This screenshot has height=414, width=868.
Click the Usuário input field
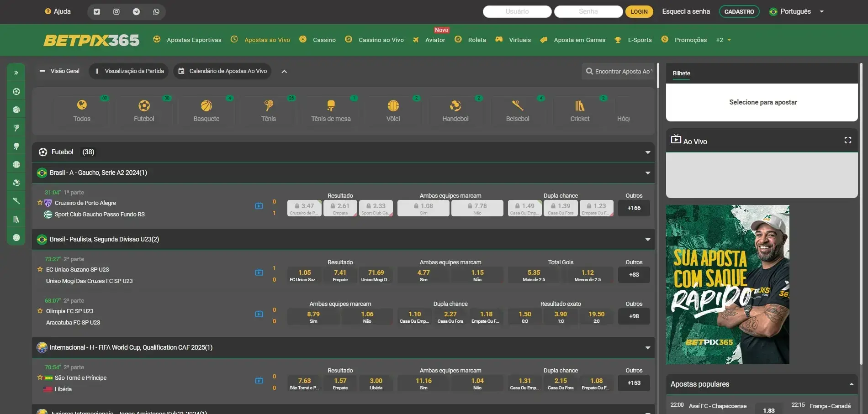pyautogui.click(x=517, y=11)
